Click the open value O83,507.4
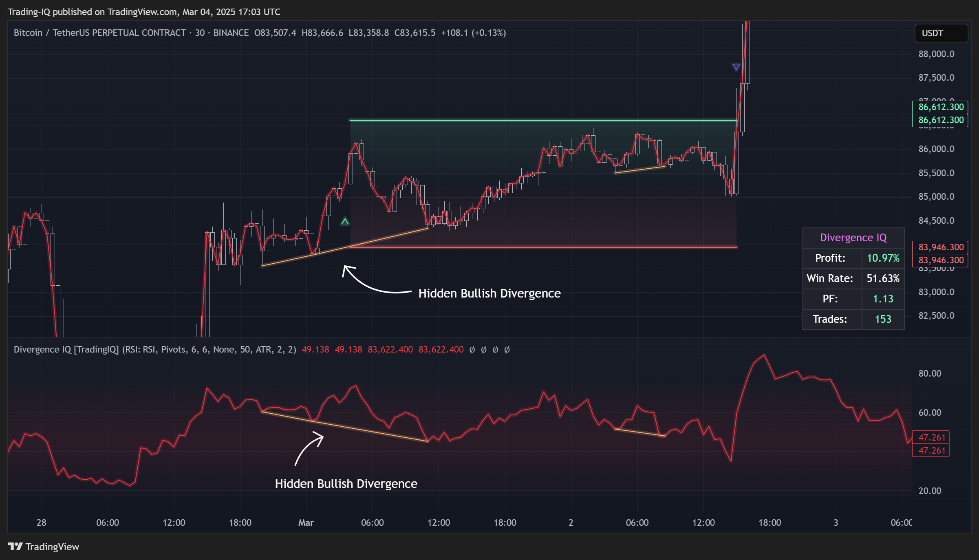979x560 pixels. tap(275, 33)
